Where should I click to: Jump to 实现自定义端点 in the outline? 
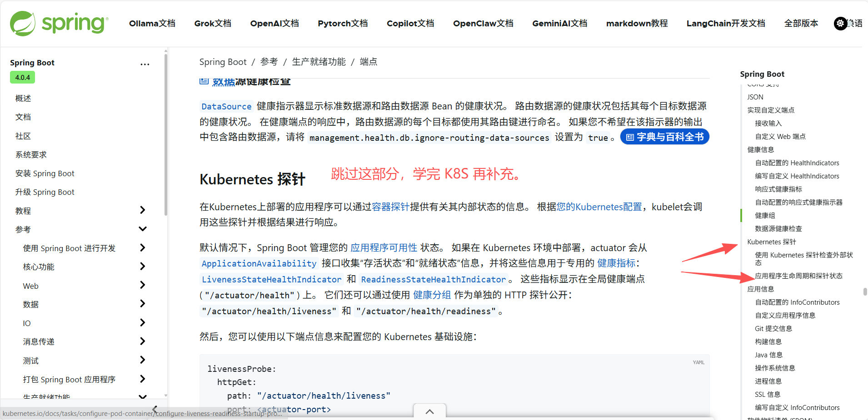coord(771,110)
